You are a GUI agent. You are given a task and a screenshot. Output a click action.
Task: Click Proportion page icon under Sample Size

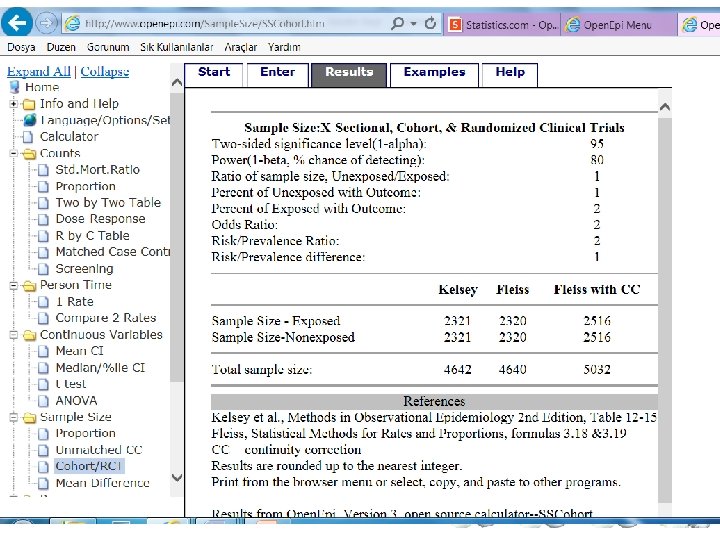[43, 434]
